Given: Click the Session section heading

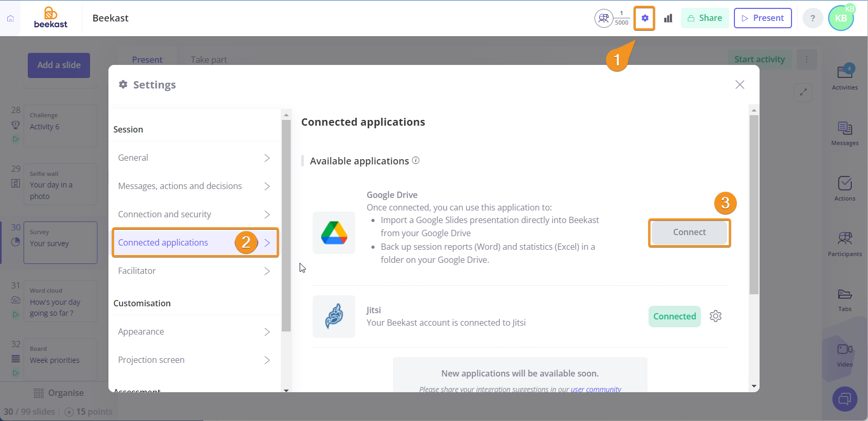Looking at the screenshot, I should pyautogui.click(x=128, y=130).
